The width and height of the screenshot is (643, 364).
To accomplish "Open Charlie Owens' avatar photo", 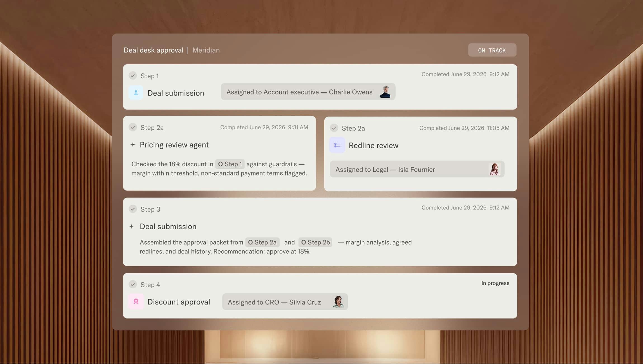I will (385, 92).
